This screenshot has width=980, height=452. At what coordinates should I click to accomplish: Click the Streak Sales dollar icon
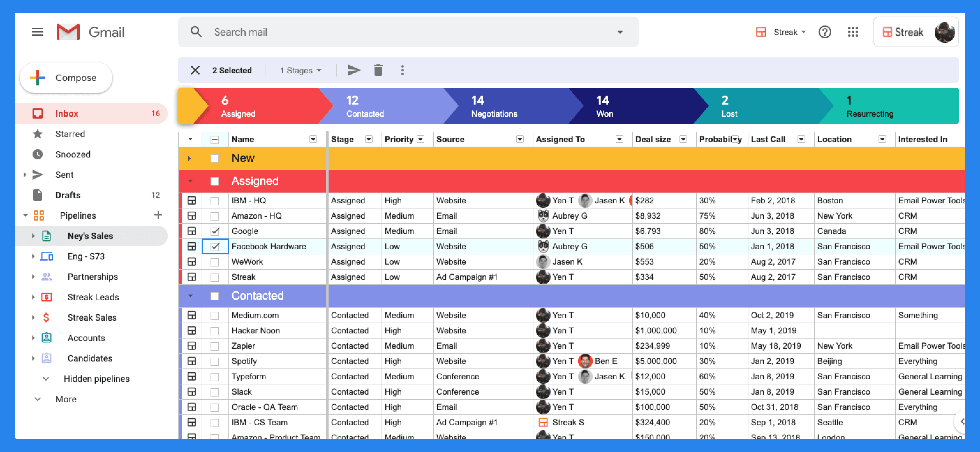[x=46, y=317]
